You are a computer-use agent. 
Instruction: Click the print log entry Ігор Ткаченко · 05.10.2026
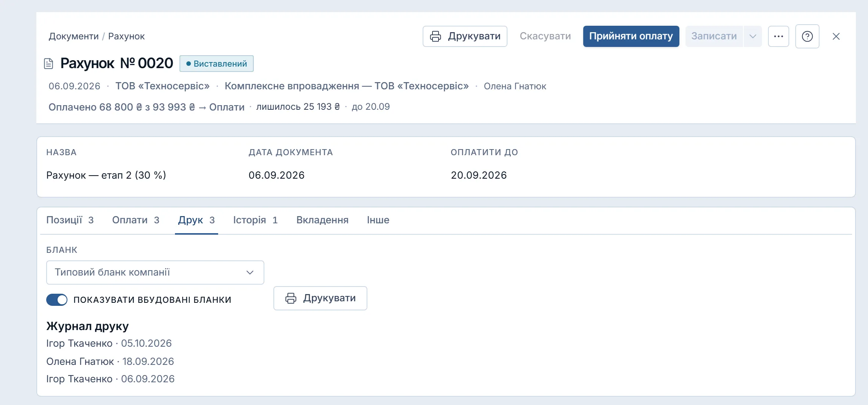click(x=109, y=343)
